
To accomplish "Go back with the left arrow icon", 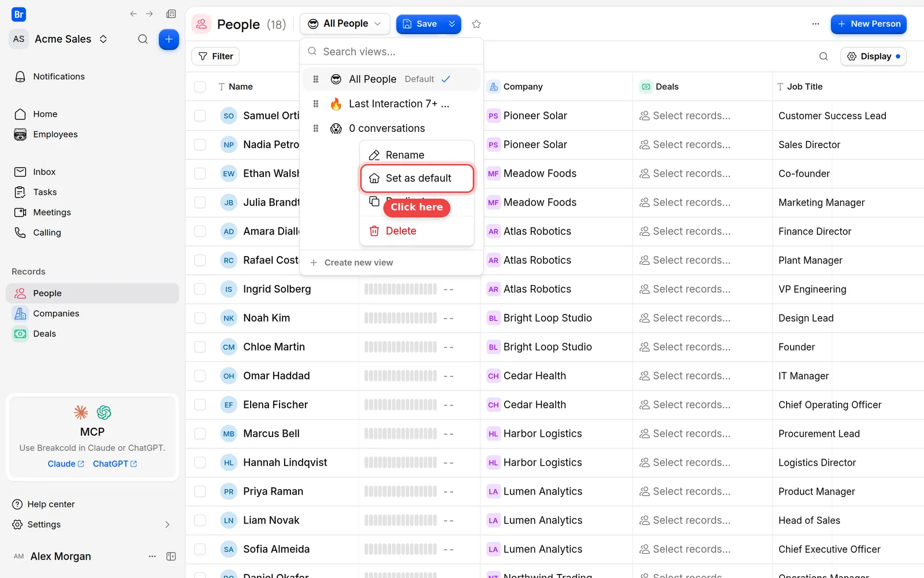I will tap(133, 14).
